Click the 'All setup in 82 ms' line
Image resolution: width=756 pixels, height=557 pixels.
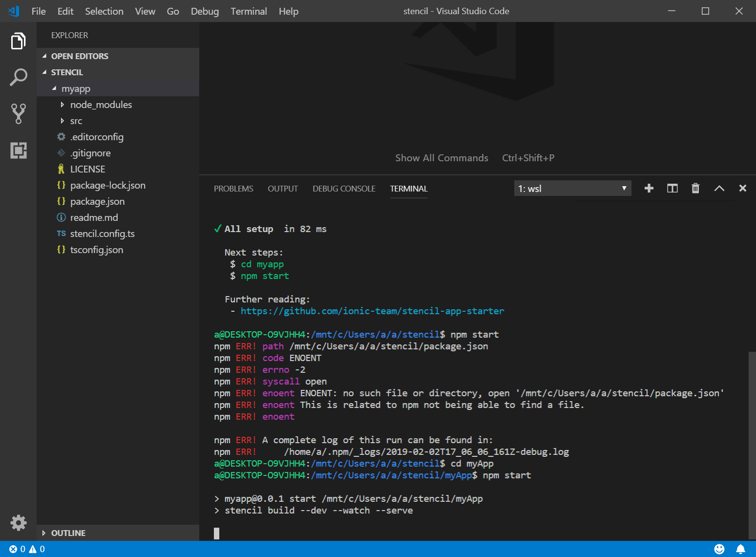270,229
